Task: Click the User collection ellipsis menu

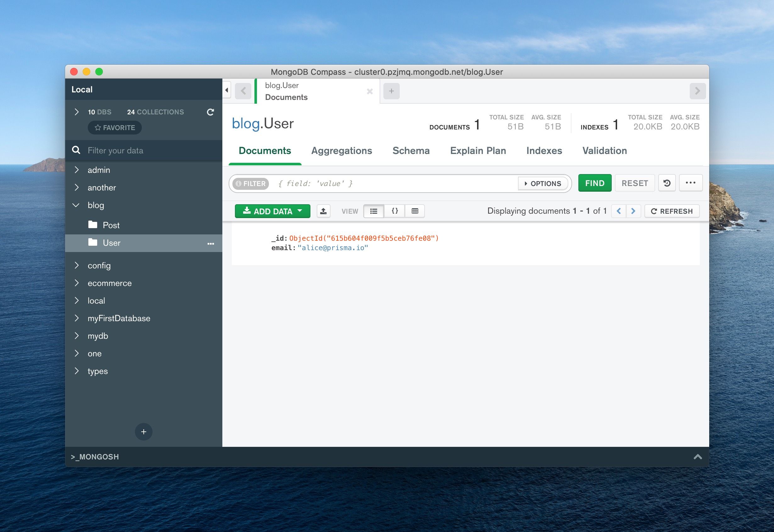Action: [210, 243]
